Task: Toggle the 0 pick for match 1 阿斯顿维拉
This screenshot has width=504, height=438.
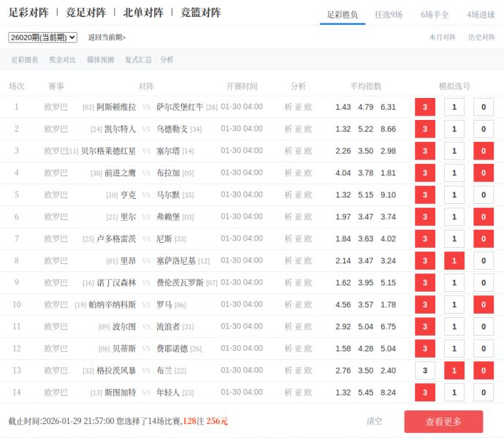Action: click(x=484, y=107)
